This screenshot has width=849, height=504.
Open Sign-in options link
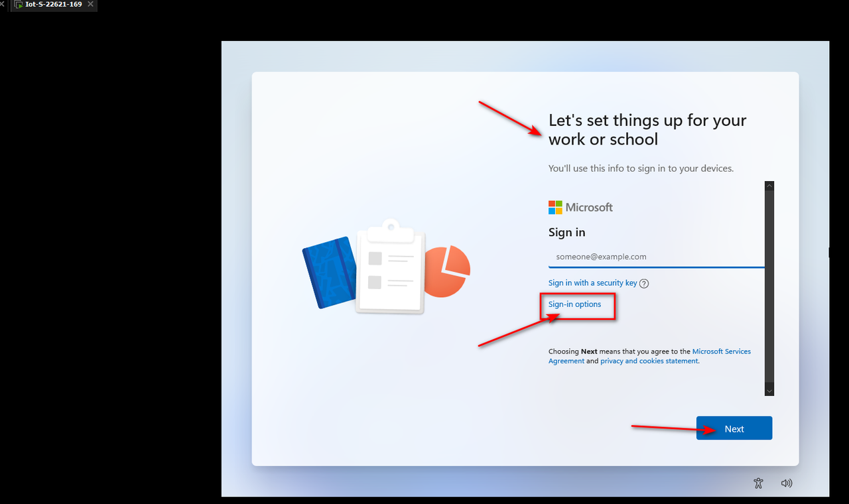[574, 304]
